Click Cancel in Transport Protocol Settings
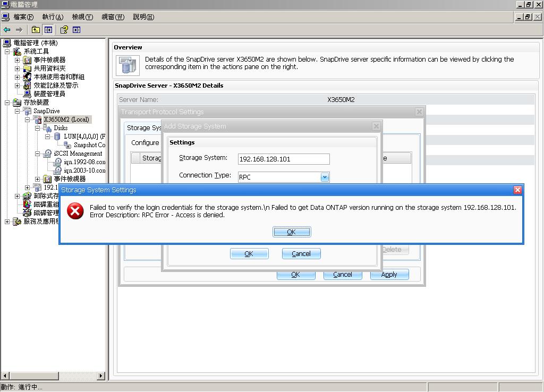The width and height of the screenshot is (544, 392). click(343, 275)
